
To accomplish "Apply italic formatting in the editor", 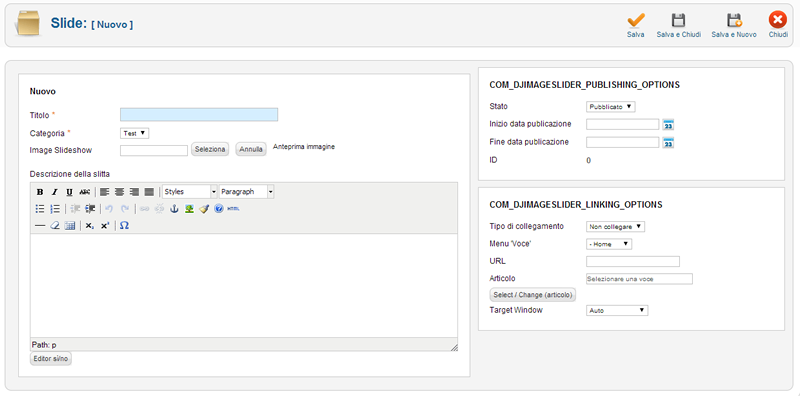I will (55, 192).
